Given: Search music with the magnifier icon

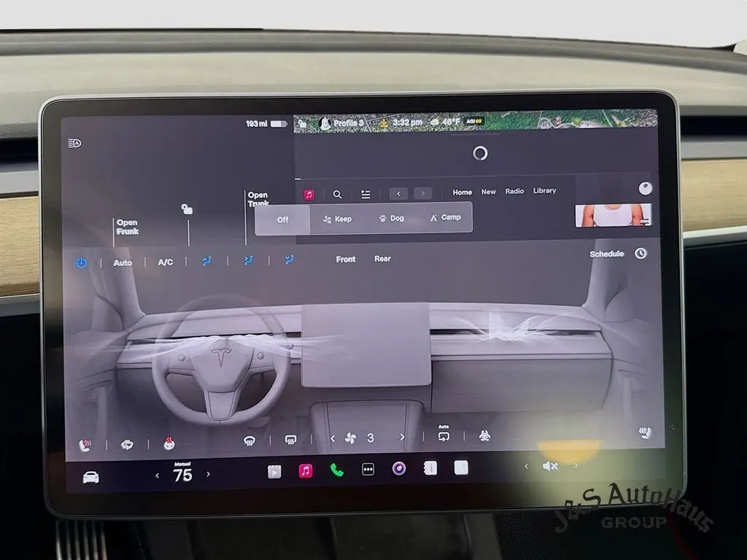Looking at the screenshot, I should point(337,195).
